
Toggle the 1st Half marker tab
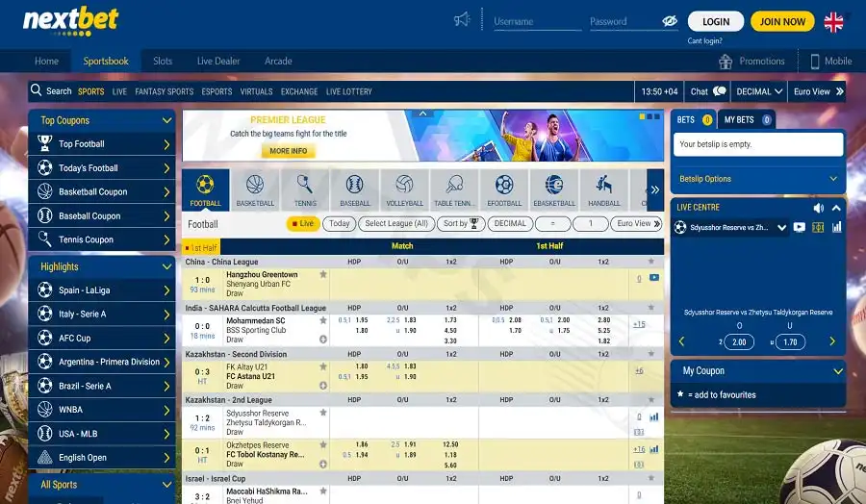[x=201, y=248]
